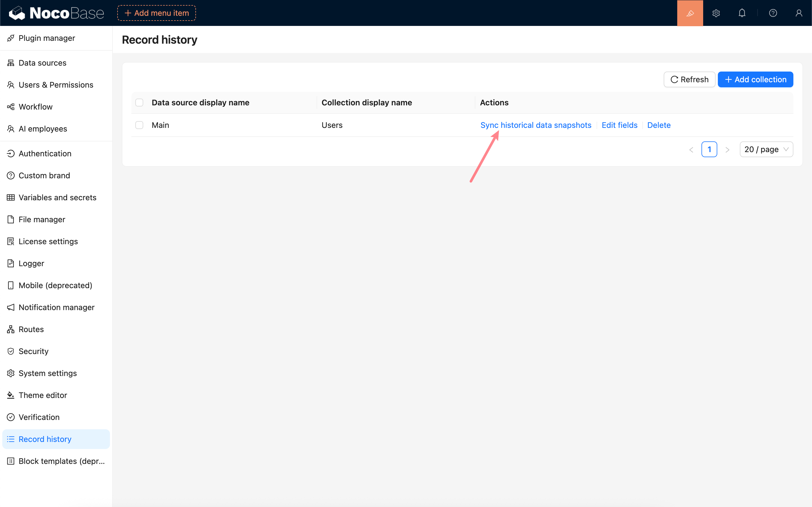
Task: Open Data sources in the sidebar
Action: point(42,63)
